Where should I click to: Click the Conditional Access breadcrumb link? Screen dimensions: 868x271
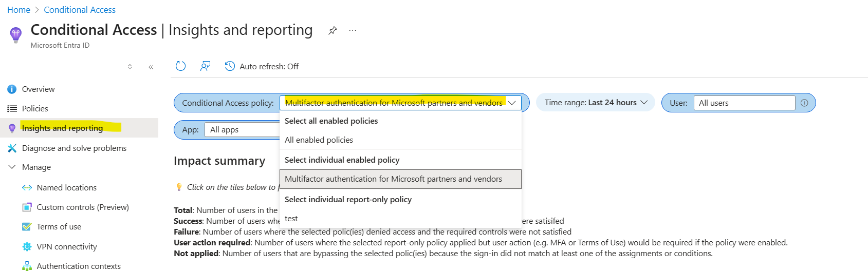tap(80, 10)
